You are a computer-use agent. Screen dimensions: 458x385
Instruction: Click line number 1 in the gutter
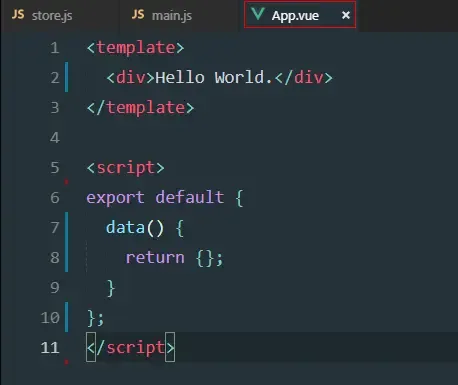pyautogui.click(x=55, y=48)
